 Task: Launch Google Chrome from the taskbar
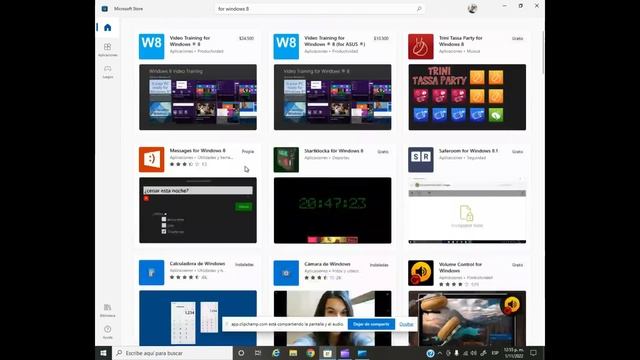(x=311, y=353)
